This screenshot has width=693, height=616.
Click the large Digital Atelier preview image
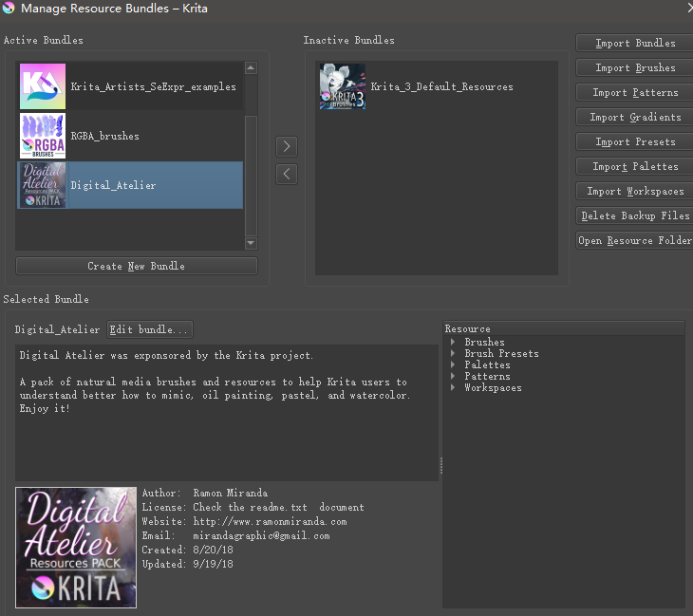(x=76, y=548)
